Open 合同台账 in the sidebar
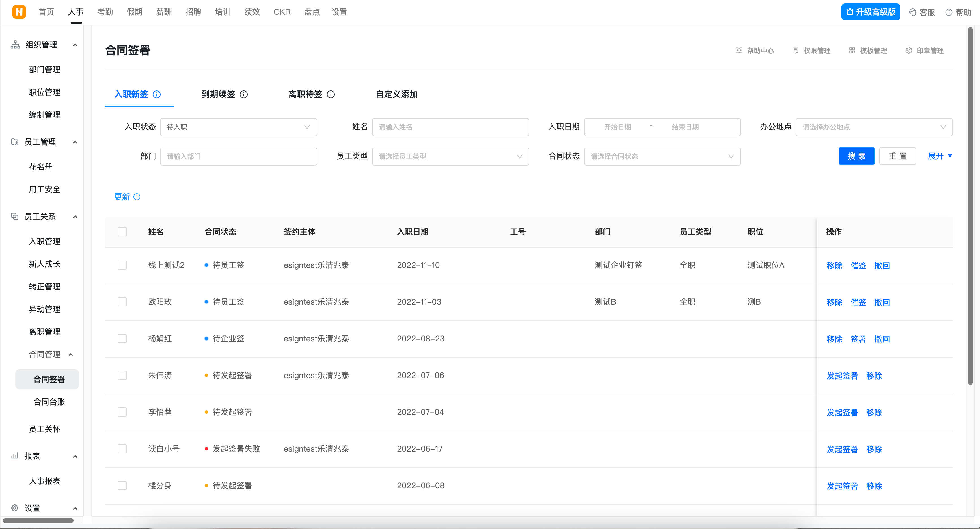Viewport: 980px width, 529px height. click(49, 402)
